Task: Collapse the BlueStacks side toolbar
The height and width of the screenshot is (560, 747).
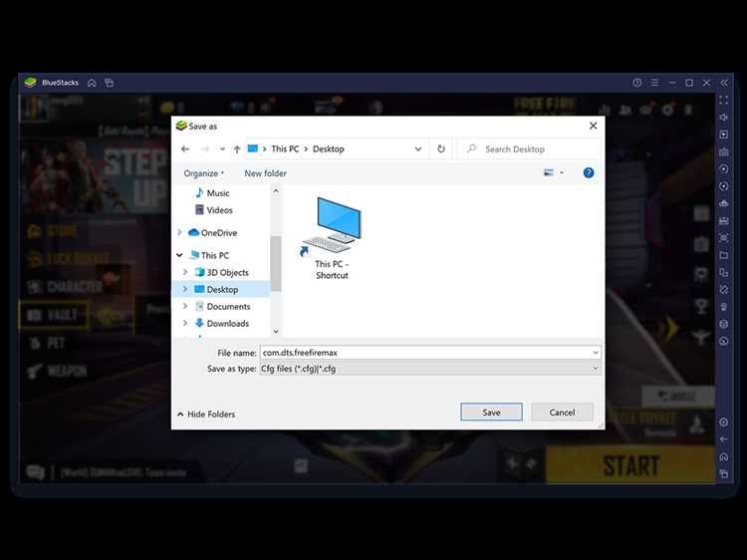Action: [724, 83]
